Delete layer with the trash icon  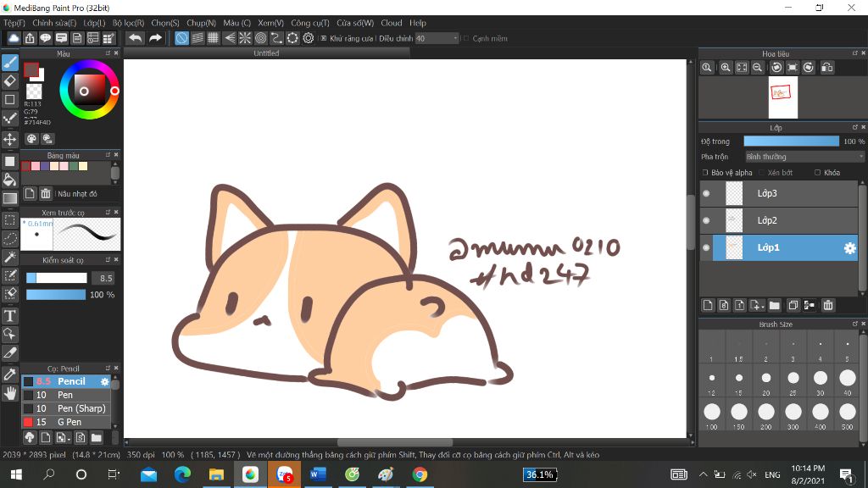point(828,305)
